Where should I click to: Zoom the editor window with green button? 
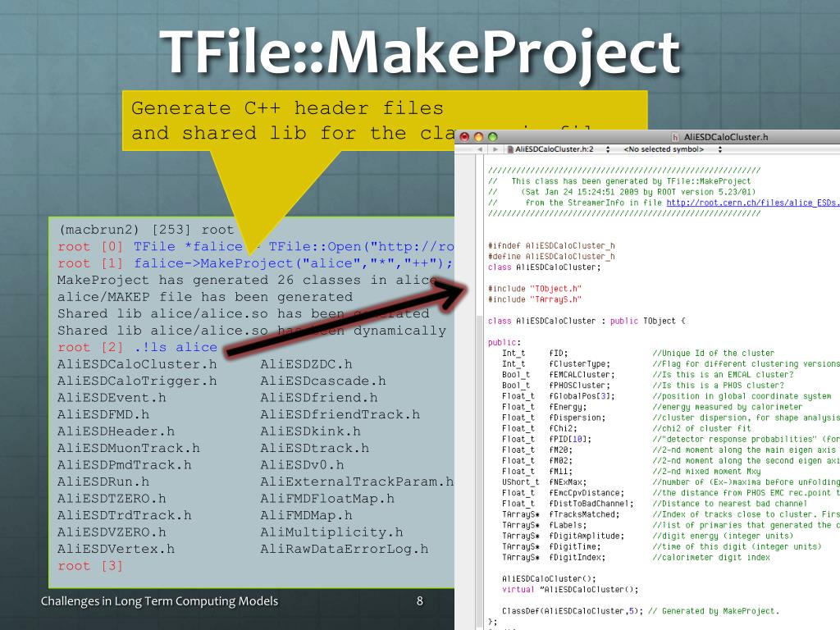(x=493, y=137)
